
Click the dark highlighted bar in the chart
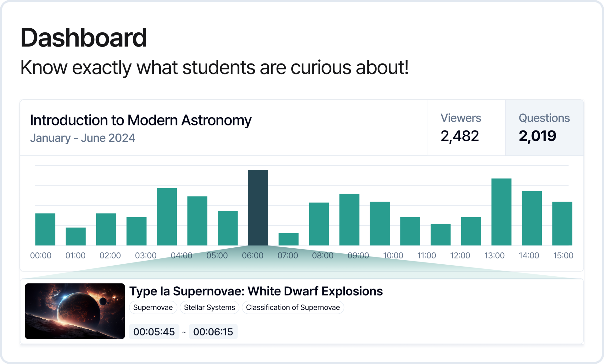pos(258,207)
